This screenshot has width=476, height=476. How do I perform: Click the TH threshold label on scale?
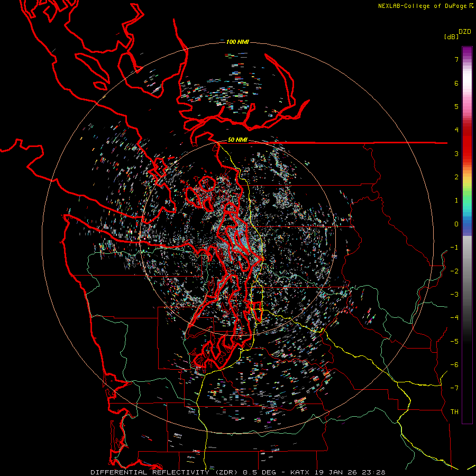click(454, 412)
